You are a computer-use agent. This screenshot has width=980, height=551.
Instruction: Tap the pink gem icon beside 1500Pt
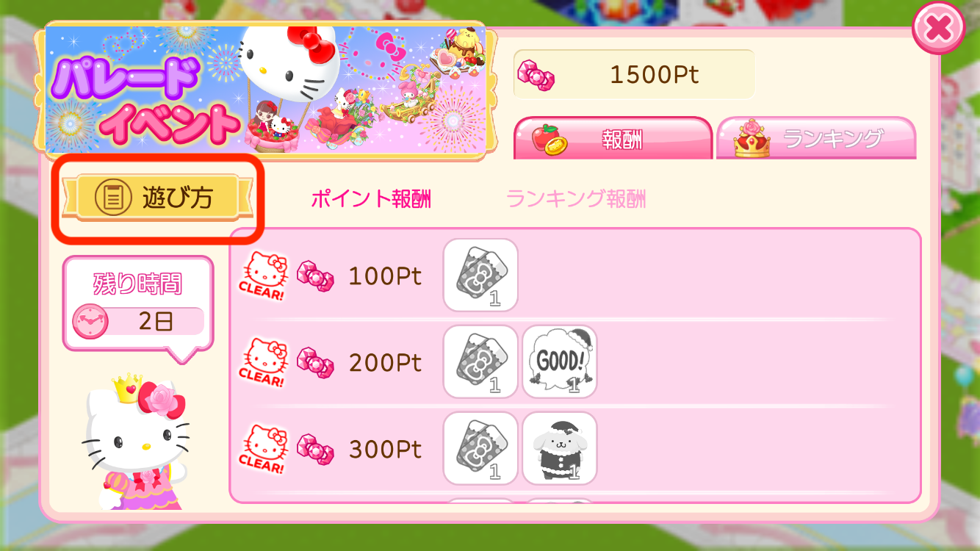pos(536,74)
